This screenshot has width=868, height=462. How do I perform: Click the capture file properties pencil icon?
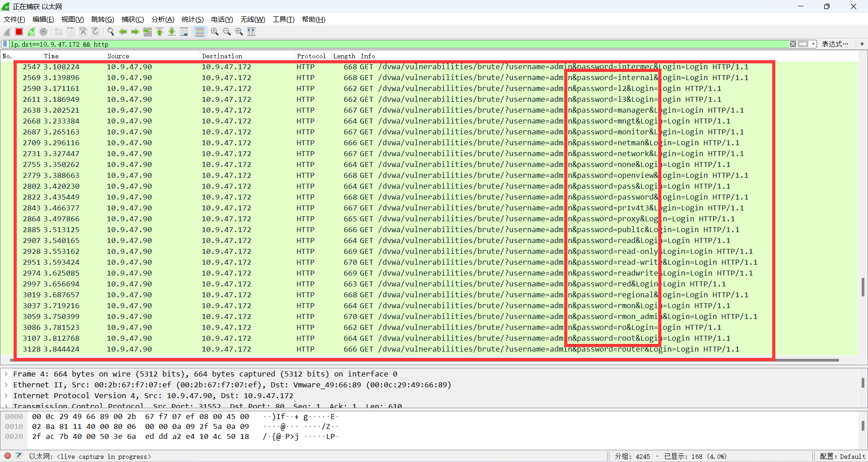pos(19,456)
